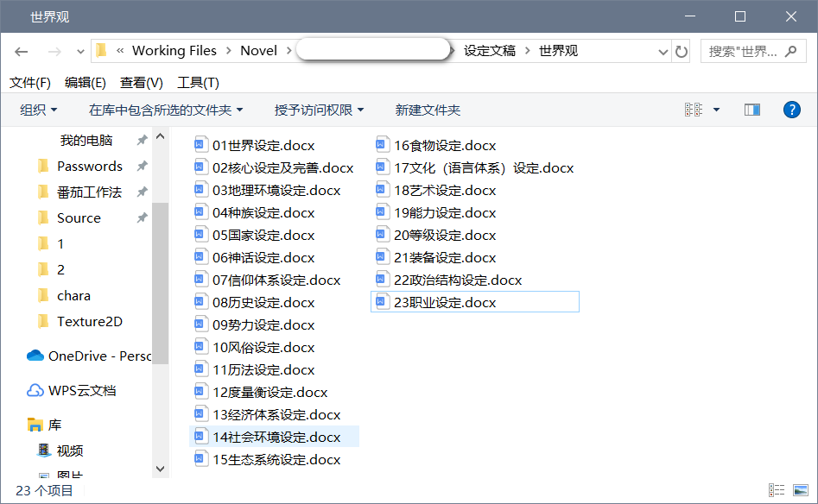Viewport: 818px width, 504px height.
Task: Open the Source folder in sidebar
Action: pyautogui.click(x=79, y=217)
